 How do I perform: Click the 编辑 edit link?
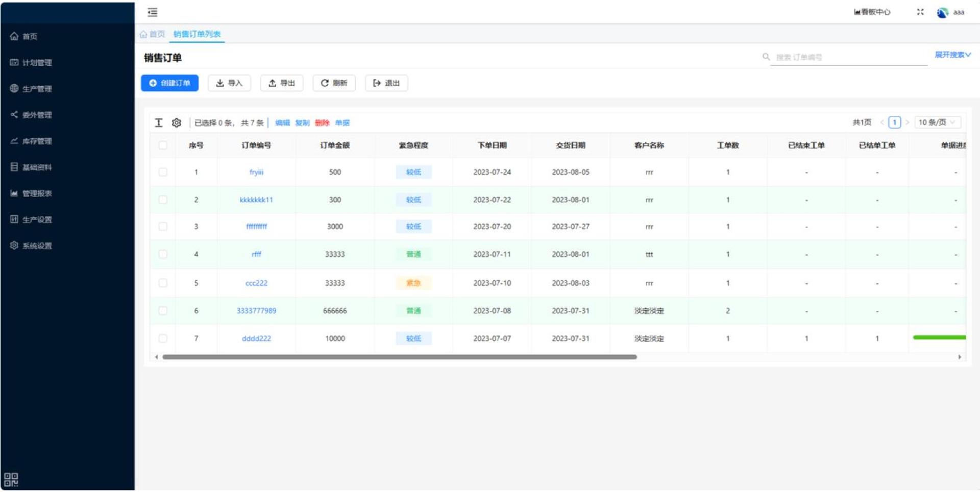pos(282,122)
